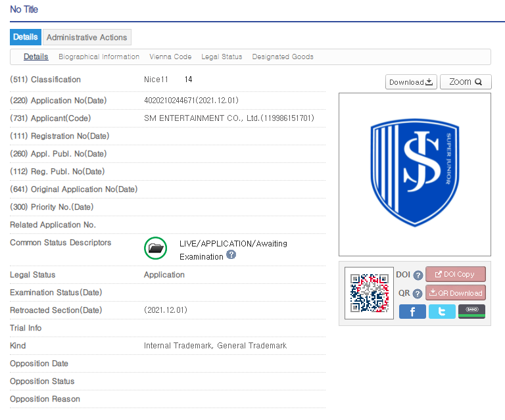Image resolution: width=505 pixels, height=420 pixels.
Task: Jump to Vienna Code section
Action: click(170, 57)
